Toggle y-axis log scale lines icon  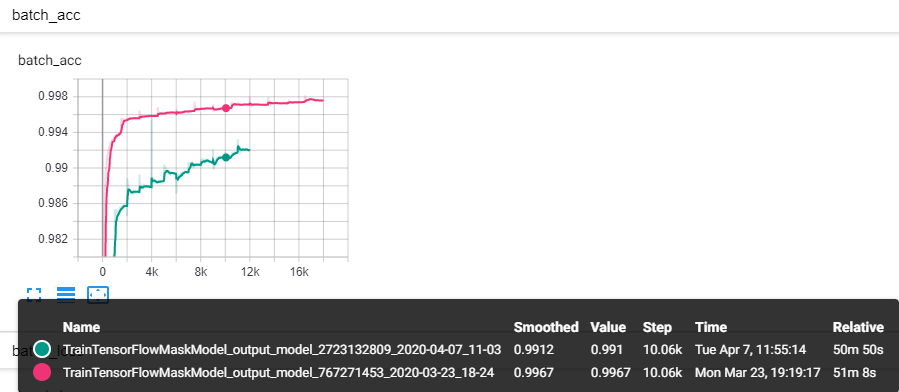(66, 295)
